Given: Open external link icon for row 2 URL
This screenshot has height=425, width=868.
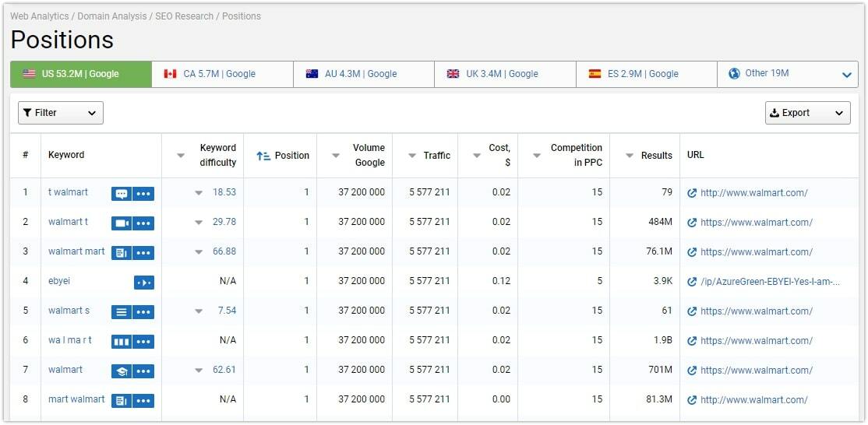Looking at the screenshot, I should pyautogui.click(x=691, y=223).
